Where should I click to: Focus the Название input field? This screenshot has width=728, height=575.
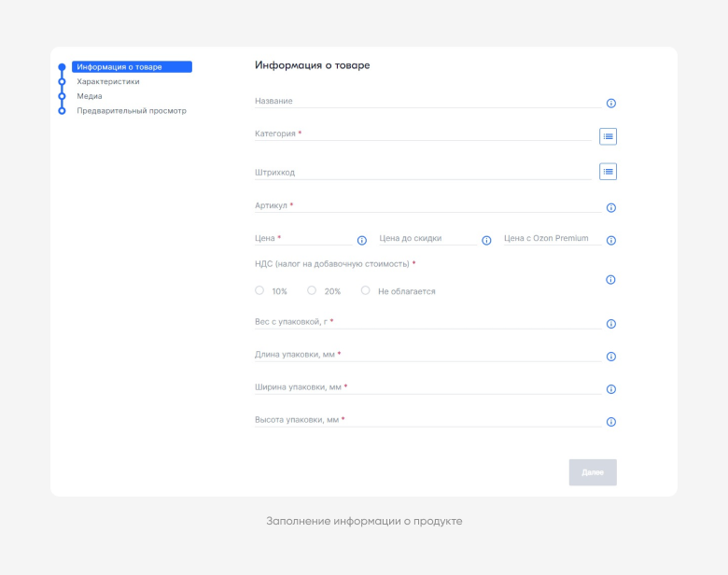click(427, 101)
